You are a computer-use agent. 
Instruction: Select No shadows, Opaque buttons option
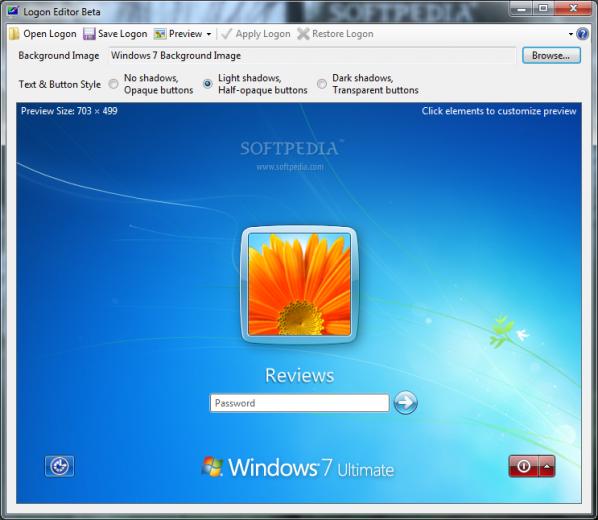tap(113, 84)
